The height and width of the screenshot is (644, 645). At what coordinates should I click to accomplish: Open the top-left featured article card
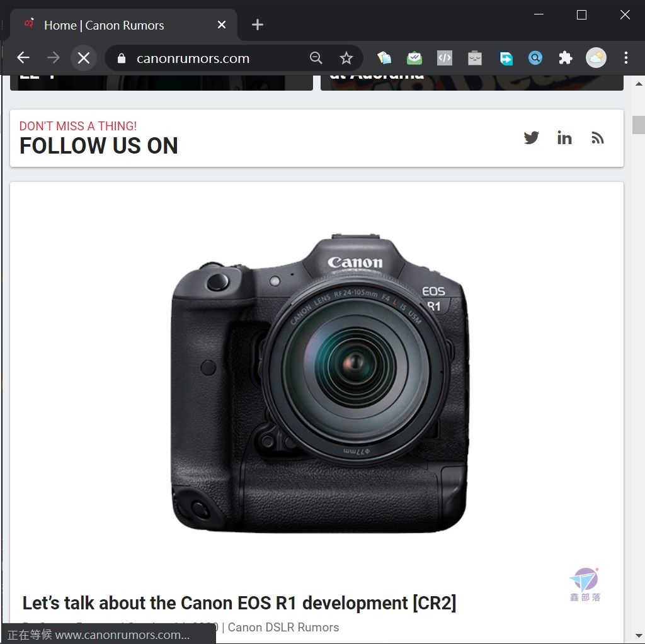161,82
